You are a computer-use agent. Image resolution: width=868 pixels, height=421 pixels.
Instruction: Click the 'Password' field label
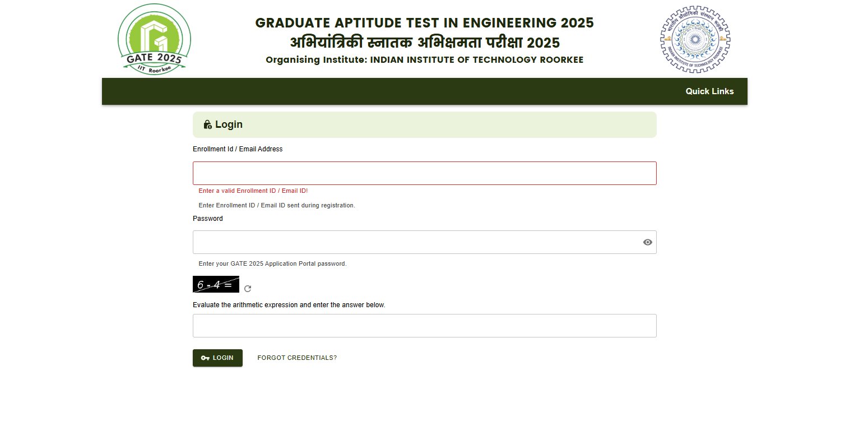pyautogui.click(x=208, y=219)
